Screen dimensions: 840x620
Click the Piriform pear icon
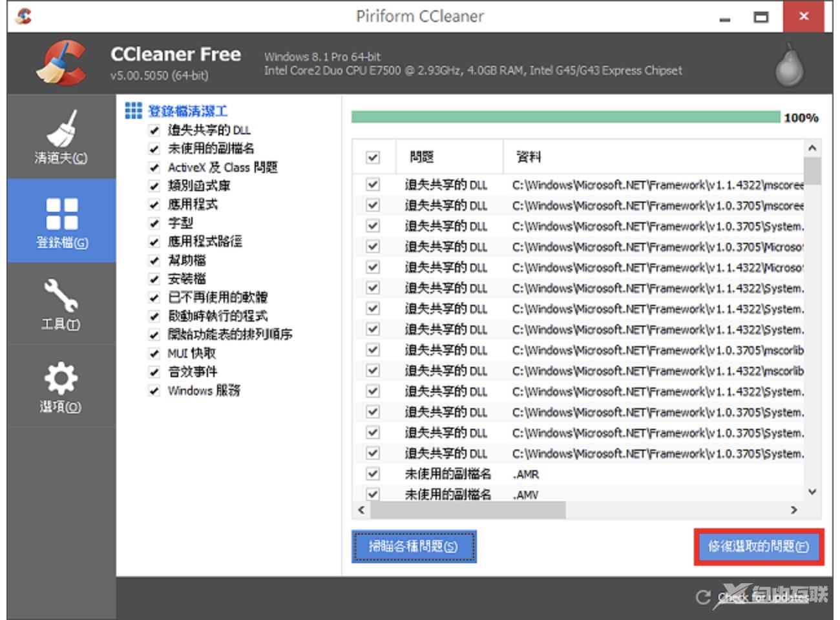tap(788, 65)
